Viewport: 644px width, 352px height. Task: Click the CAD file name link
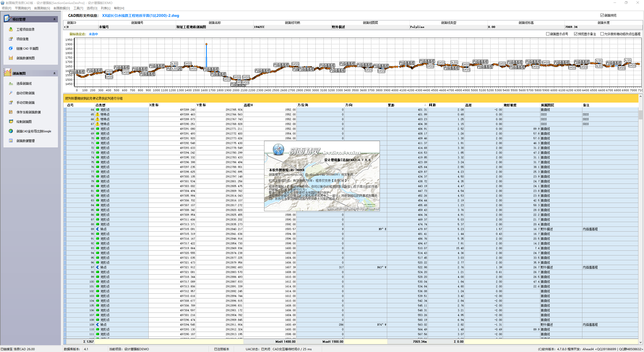click(140, 16)
